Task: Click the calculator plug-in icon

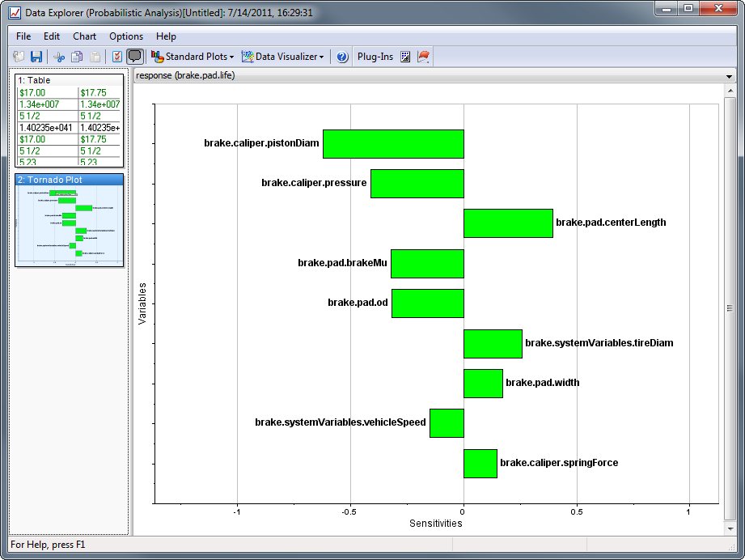Action: click(x=405, y=57)
